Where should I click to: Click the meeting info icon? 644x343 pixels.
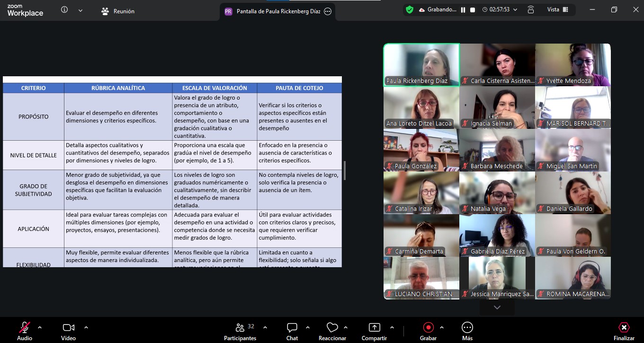64,10
